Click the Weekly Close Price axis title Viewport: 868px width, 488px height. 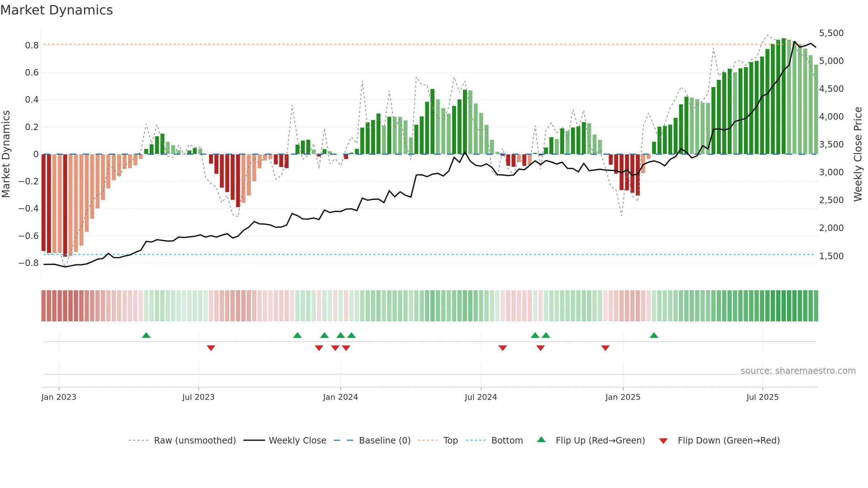[x=858, y=154]
